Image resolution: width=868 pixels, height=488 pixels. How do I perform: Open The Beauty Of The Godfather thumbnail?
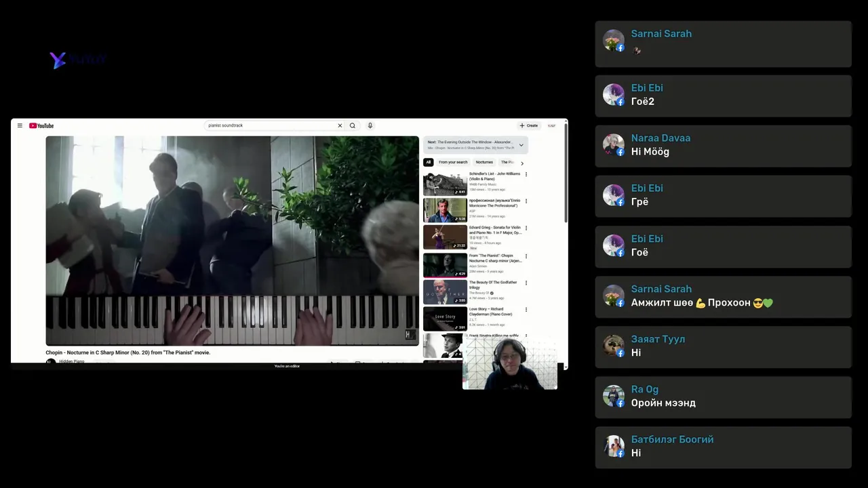pyautogui.click(x=445, y=292)
